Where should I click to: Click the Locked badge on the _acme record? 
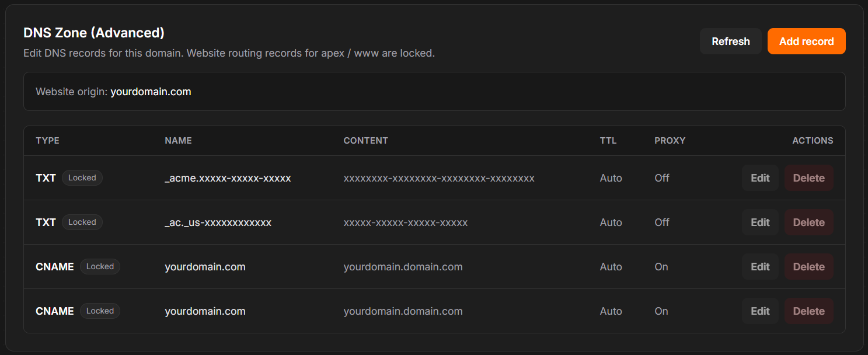(82, 178)
